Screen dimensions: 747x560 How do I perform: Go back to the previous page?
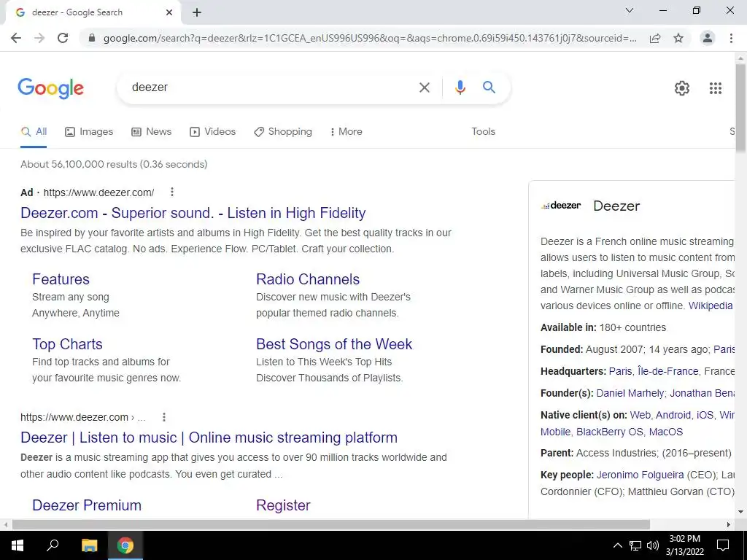point(16,38)
